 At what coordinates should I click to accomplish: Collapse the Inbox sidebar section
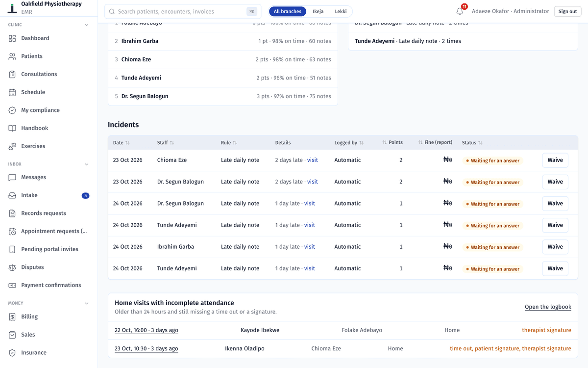(x=87, y=164)
